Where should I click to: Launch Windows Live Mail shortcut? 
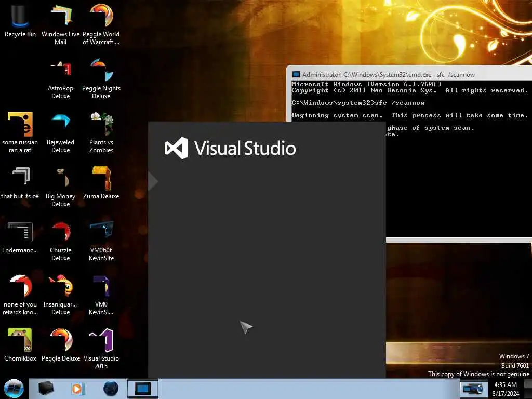[60, 24]
